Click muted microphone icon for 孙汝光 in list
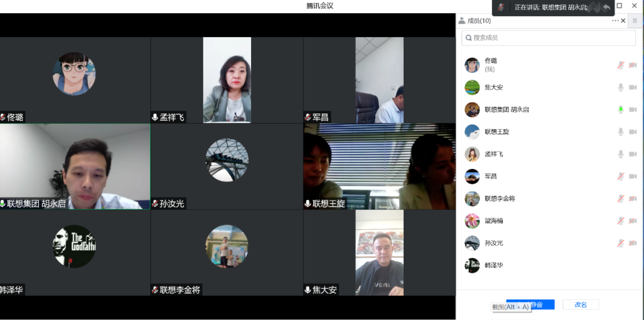 click(x=621, y=242)
